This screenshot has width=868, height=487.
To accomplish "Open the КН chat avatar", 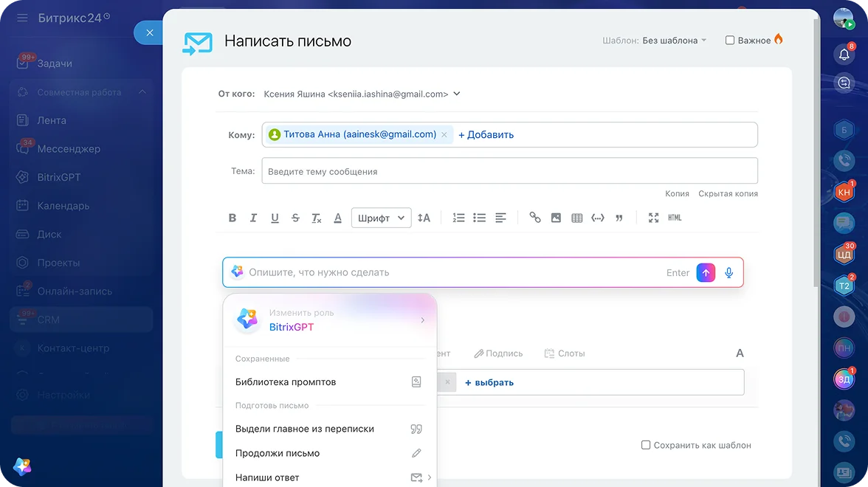I will point(844,192).
